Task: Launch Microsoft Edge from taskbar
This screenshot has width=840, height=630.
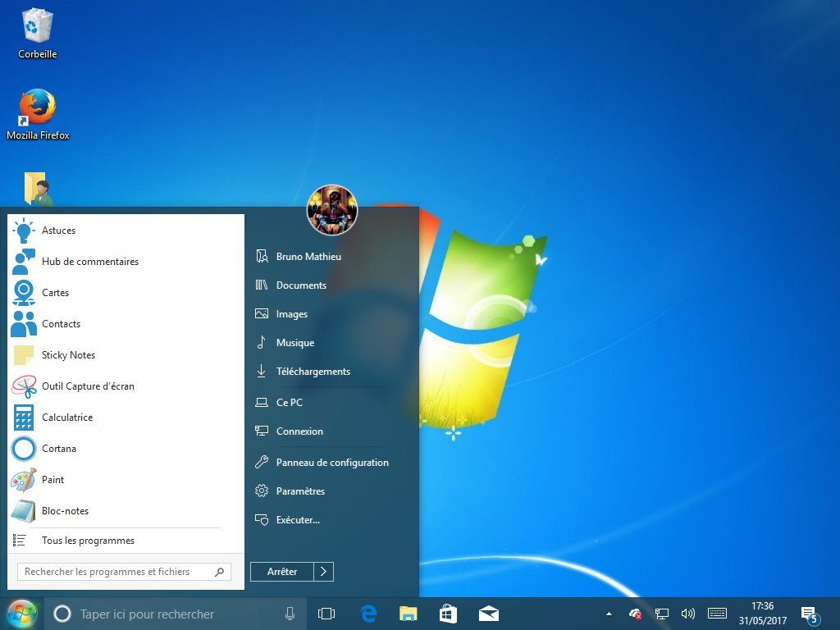Action: [368, 614]
